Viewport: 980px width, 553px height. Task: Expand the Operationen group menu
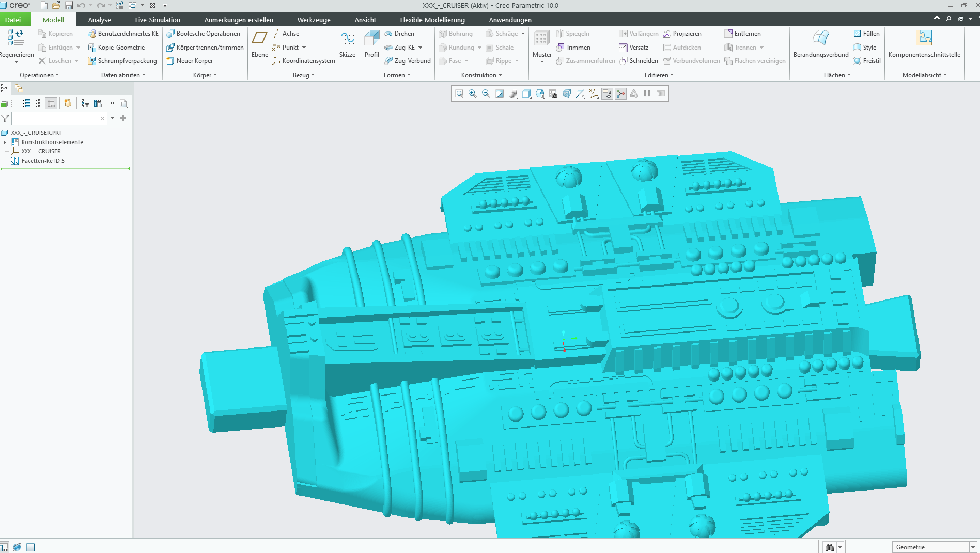pos(39,75)
